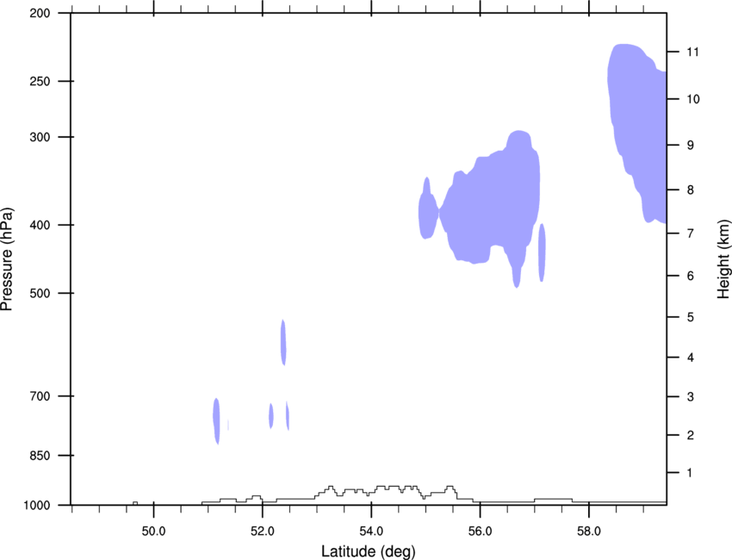Click the 4 km height label
Screen dimensions: 732x560
click(691, 358)
